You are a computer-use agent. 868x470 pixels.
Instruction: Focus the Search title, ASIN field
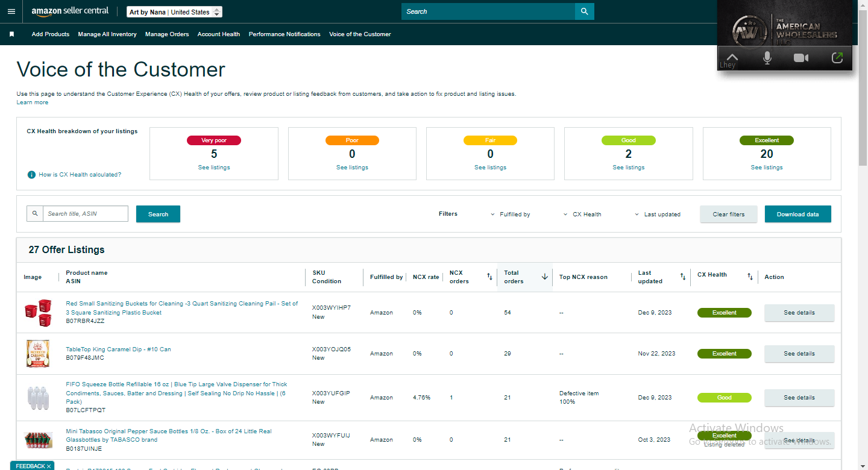pos(86,214)
